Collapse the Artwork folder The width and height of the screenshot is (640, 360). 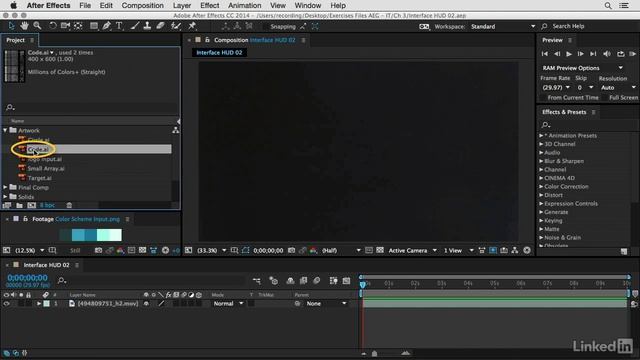pos(5,130)
